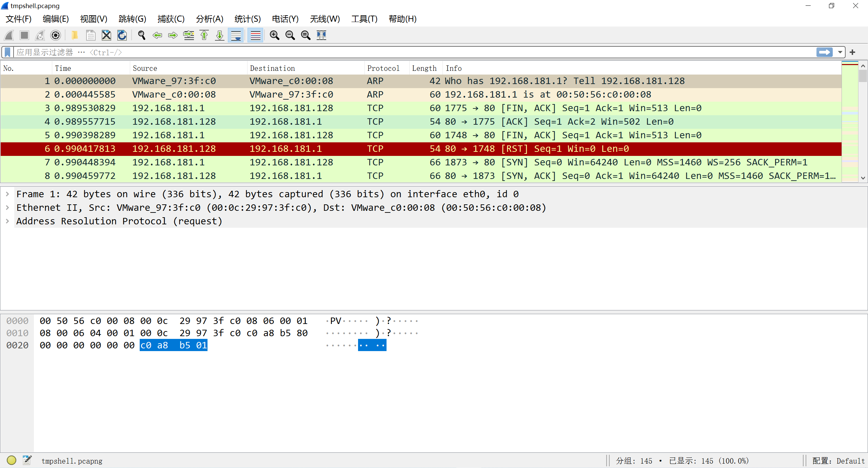Open the 分析(A) menu

[209, 19]
